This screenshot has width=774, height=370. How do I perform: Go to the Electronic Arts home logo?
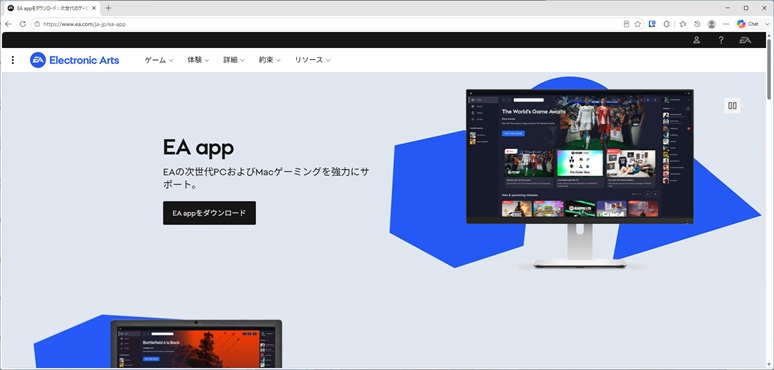point(75,60)
